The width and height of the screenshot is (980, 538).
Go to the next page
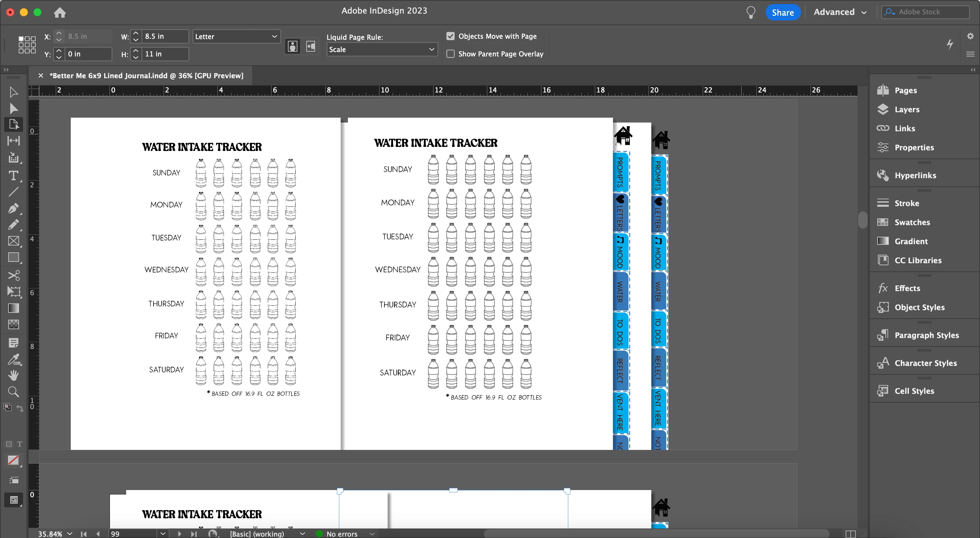pyautogui.click(x=179, y=534)
